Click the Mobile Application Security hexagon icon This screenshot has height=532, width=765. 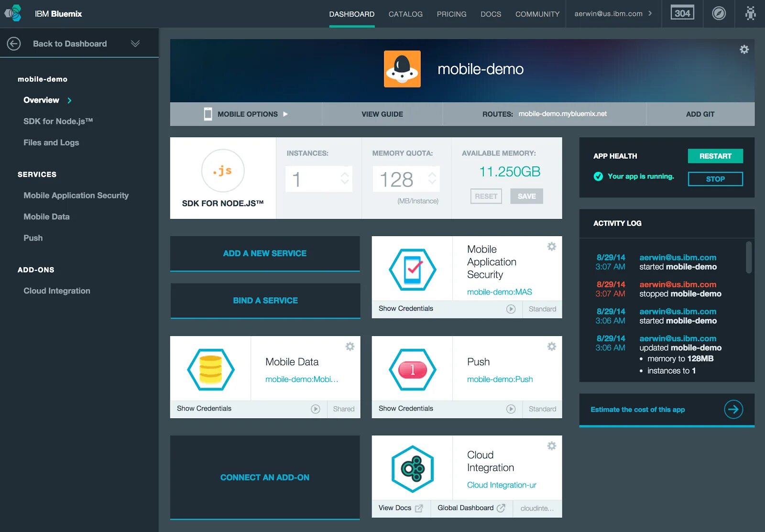click(412, 270)
